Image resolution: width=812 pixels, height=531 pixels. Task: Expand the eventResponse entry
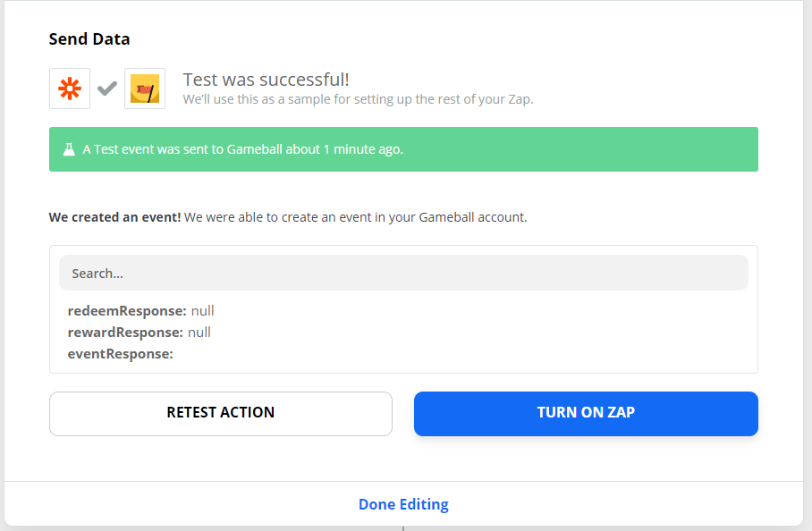pyautogui.click(x=120, y=354)
